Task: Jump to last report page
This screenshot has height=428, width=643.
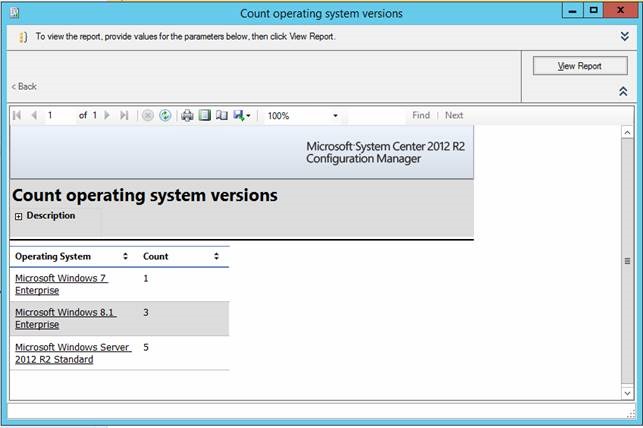Action: (x=124, y=115)
